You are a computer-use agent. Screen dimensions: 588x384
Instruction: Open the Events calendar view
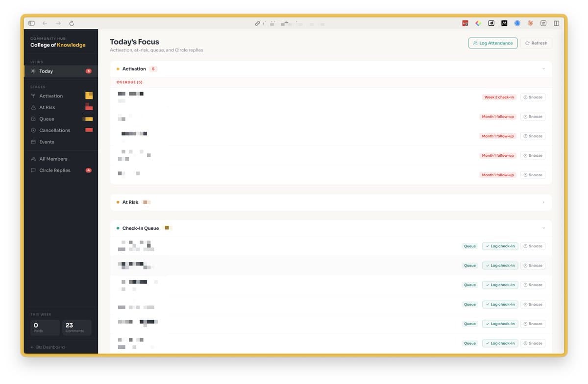coord(47,142)
